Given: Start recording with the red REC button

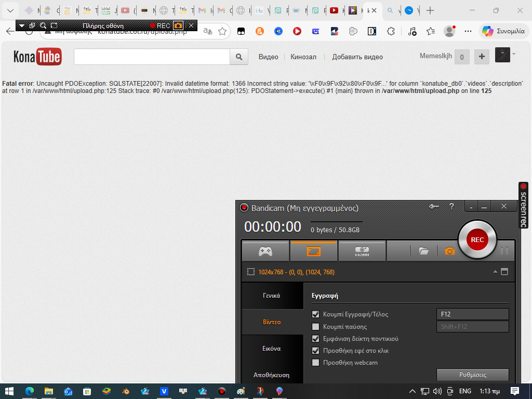Looking at the screenshot, I should coord(477,240).
